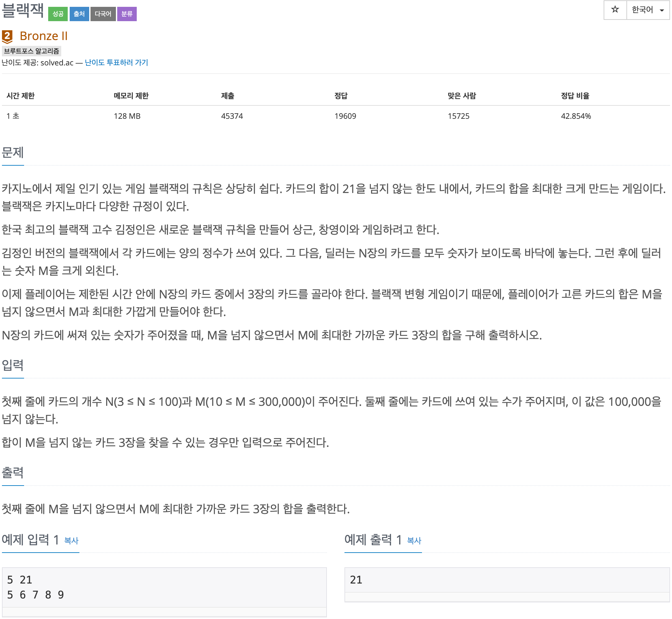Click the green 성공 badge
This screenshot has width=672, height=619.
(58, 14)
